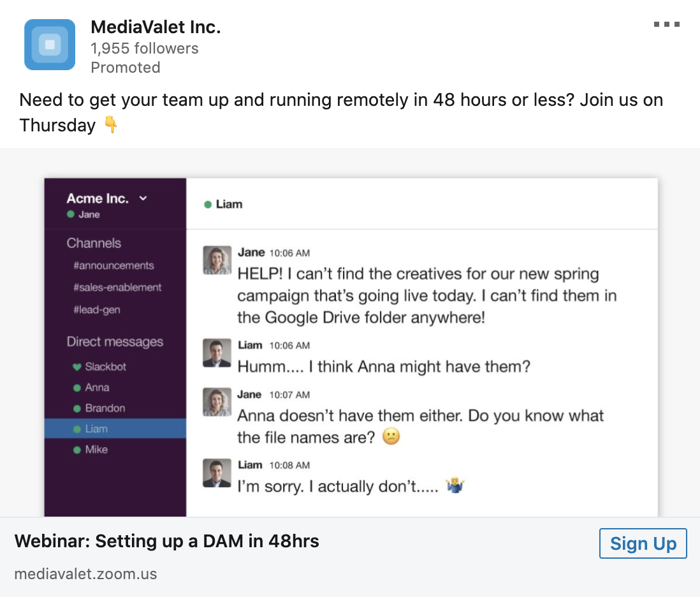Image resolution: width=700 pixels, height=597 pixels.
Task: Open the mediavalet.zoom.us link
Action: click(x=85, y=573)
